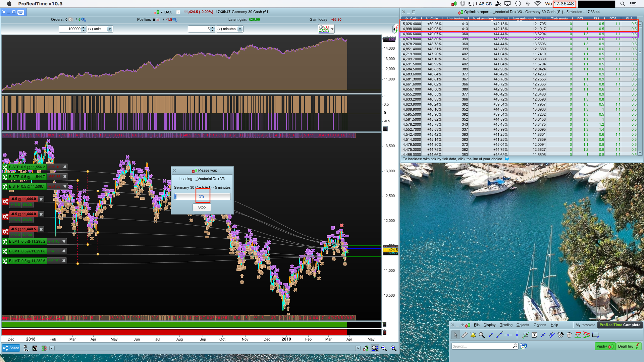Select the text annotation tool
The image size is (644, 362).
pos(534,335)
